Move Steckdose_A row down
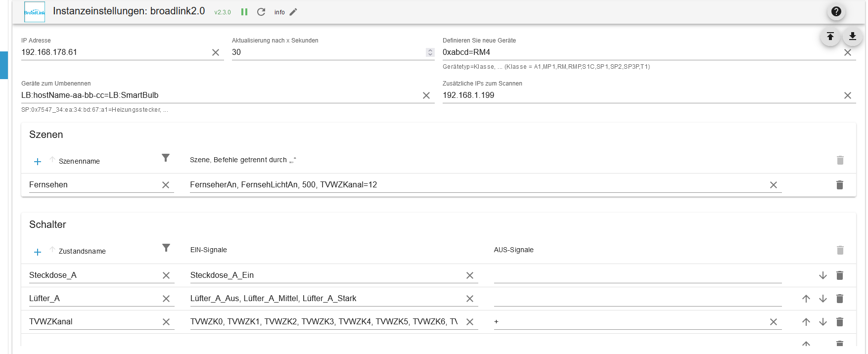Screen dimensions: 868x354 [823, 275]
